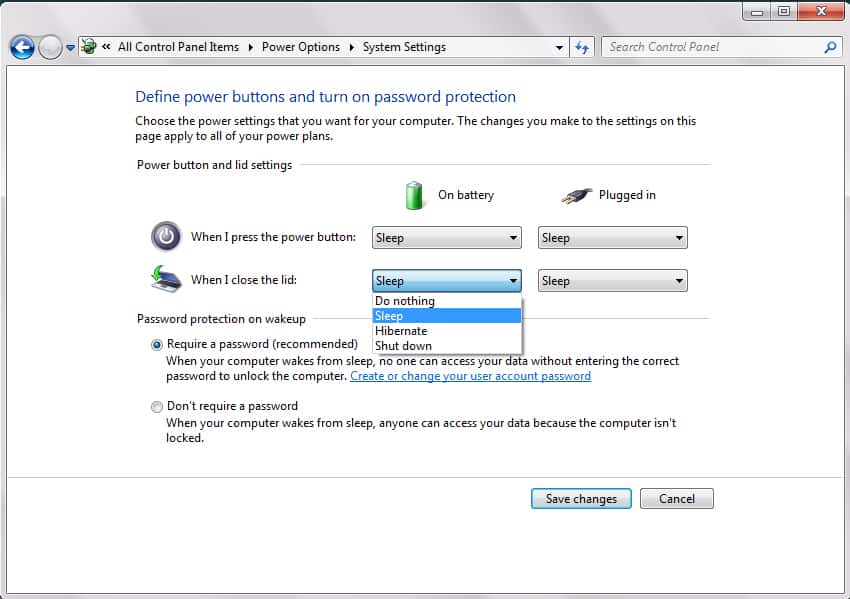Click the refresh icon beside address bar
Viewport: 850px width, 599px height.
coord(583,47)
